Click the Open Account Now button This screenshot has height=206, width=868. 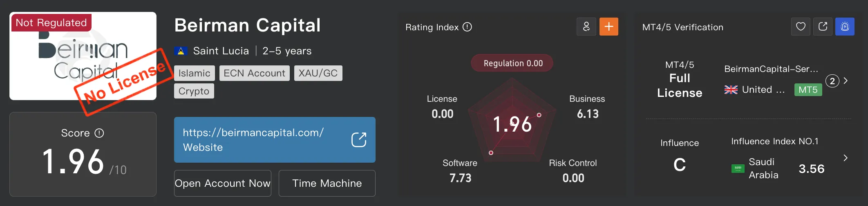point(223,183)
